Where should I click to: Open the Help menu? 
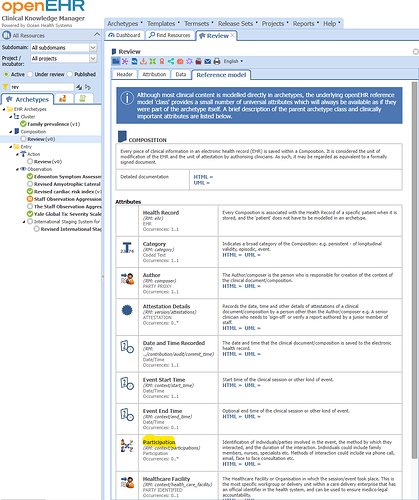point(332,24)
